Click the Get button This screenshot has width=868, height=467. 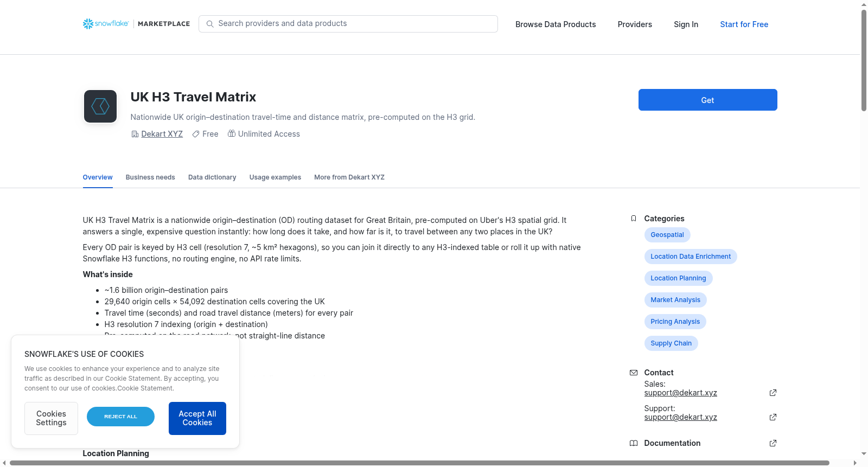tap(708, 100)
